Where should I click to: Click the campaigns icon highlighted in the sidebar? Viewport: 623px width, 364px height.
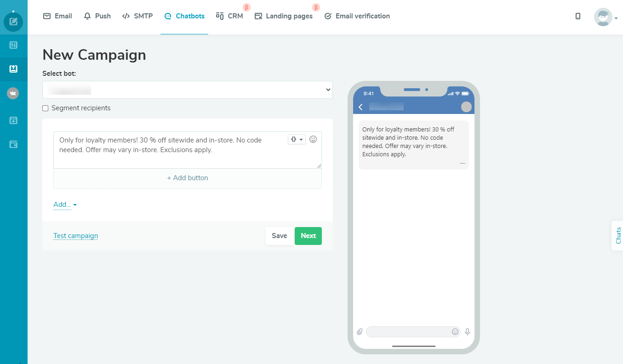click(13, 69)
